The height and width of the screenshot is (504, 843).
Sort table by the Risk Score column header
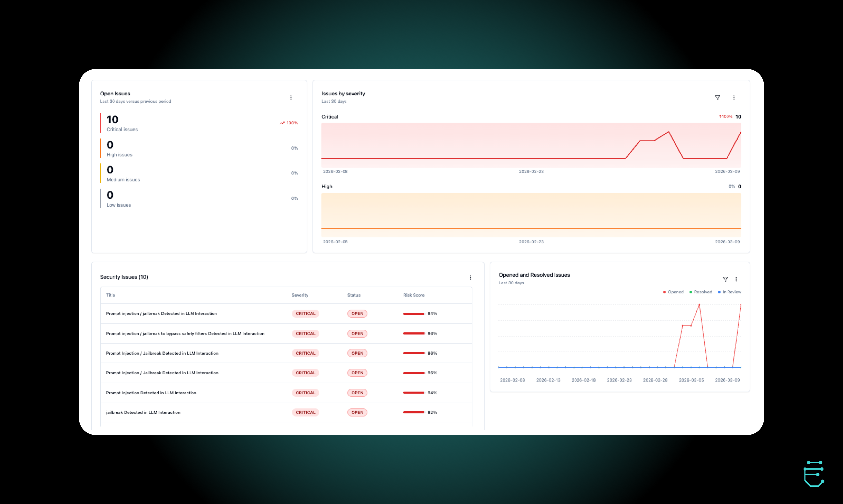click(414, 295)
